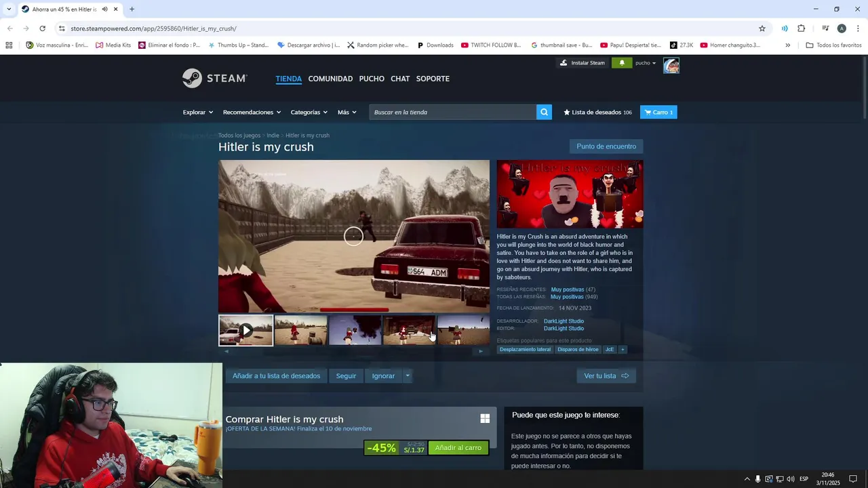Open the COMUNIDAD menu
868x488 pixels.
pyautogui.click(x=330, y=79)
